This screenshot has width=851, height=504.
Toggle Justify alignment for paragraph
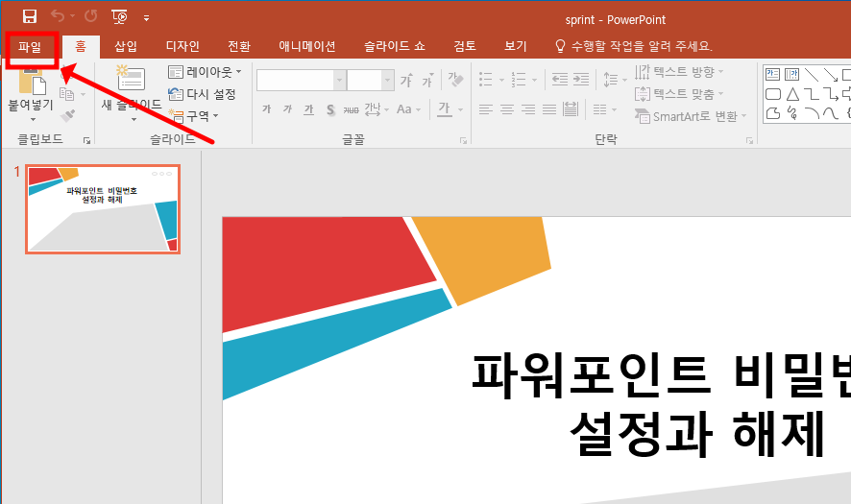click(x=549, y=110)
